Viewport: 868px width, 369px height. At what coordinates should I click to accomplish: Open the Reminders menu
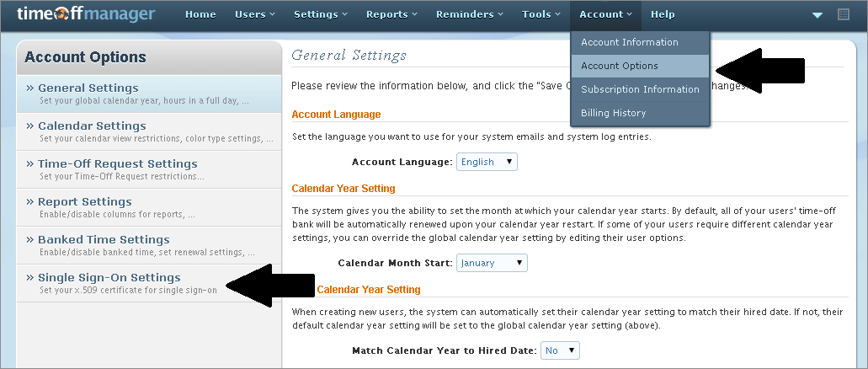click(x=470, y=15)
